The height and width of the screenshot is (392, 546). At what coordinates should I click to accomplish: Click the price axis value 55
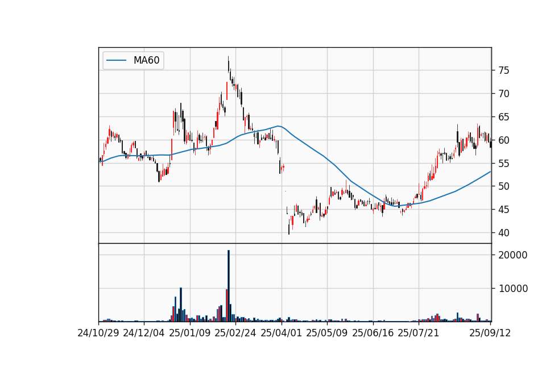pos(503,163)
